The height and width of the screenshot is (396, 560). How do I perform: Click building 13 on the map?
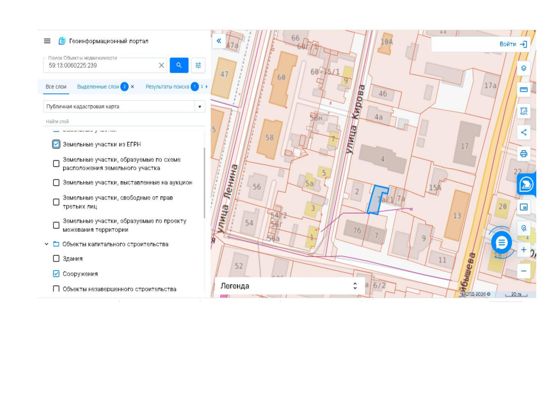tap(457, 216)
